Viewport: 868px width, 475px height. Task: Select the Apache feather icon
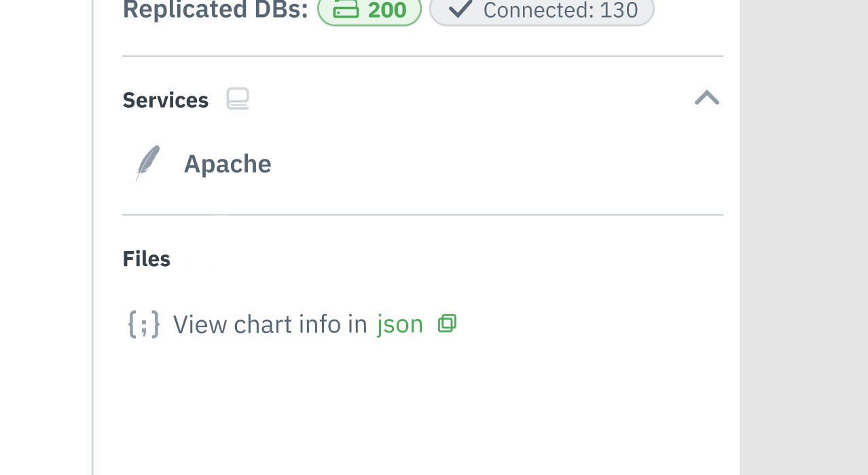point(147,163)
